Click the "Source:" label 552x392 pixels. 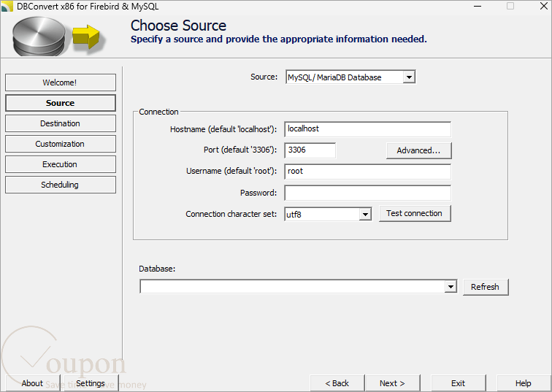point(264,77)
